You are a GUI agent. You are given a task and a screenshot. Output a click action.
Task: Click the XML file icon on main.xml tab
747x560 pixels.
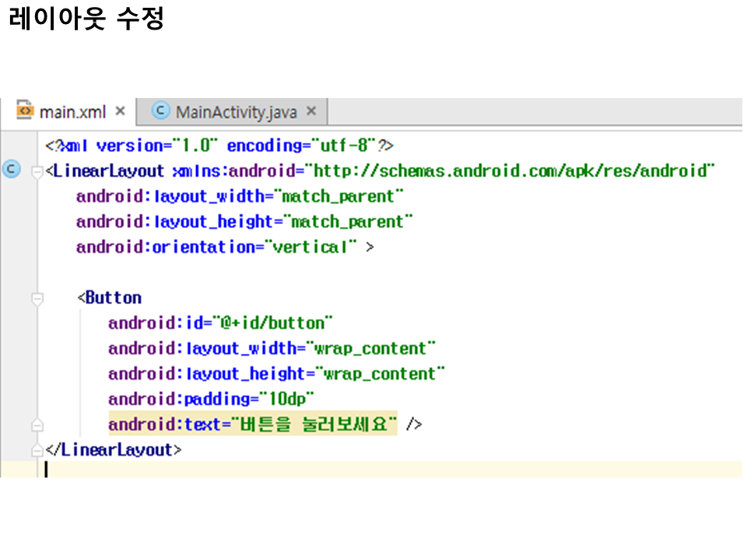click(x=25, y=111)
